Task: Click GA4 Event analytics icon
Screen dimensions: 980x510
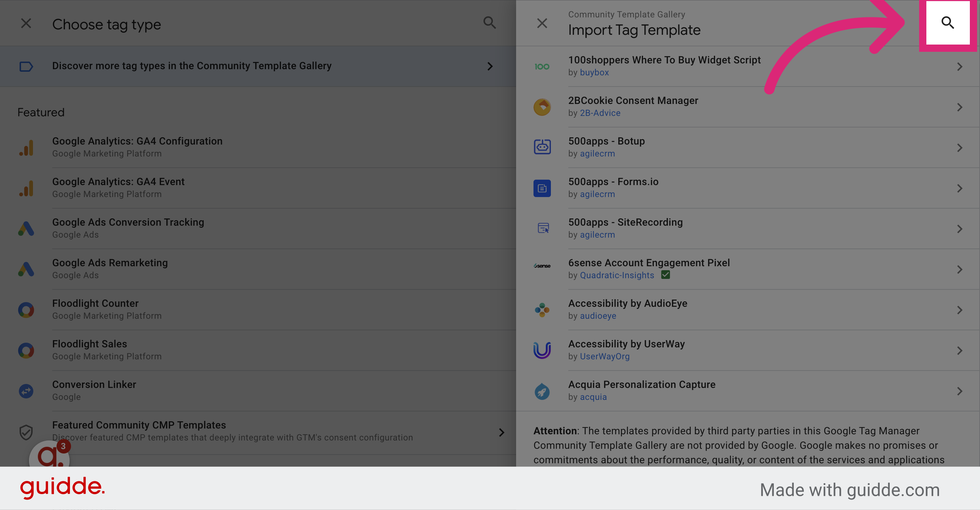Action: coord(26,188)
